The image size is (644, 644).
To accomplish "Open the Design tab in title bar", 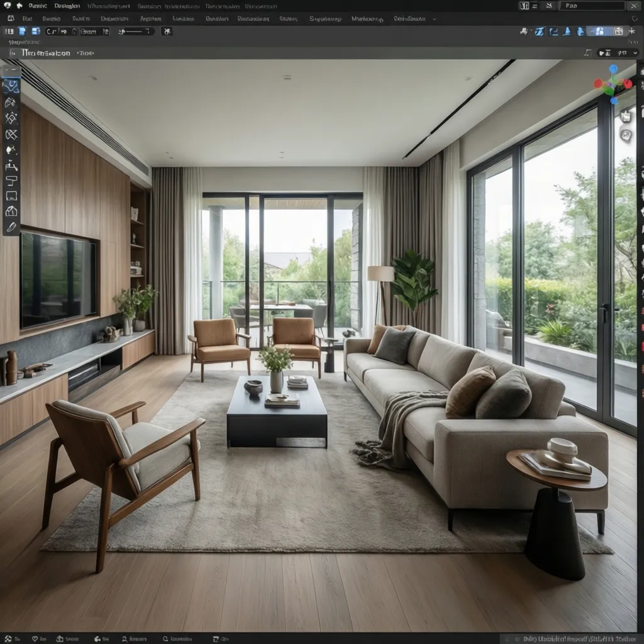I will pyautogui.click(x=67, y=6).
